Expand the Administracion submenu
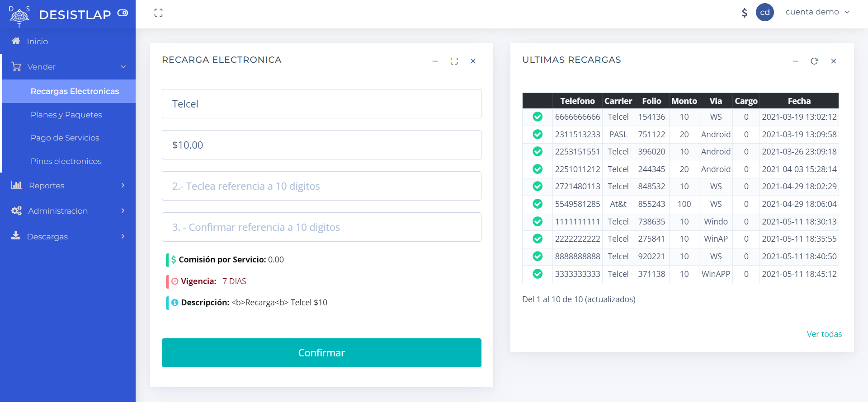868x402 pixels. [x=68, y=211]
